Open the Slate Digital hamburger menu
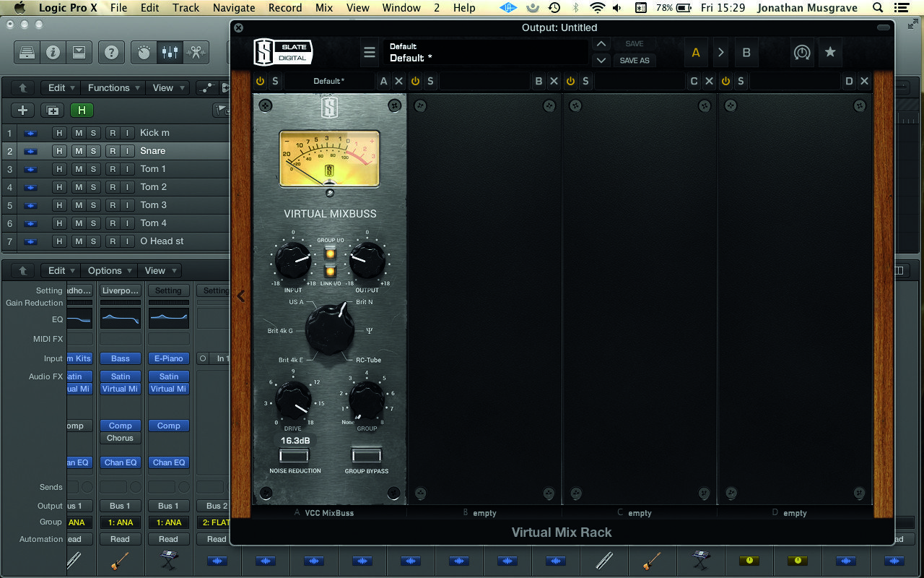This screenshot has height=578, width=924. [370, 52]
